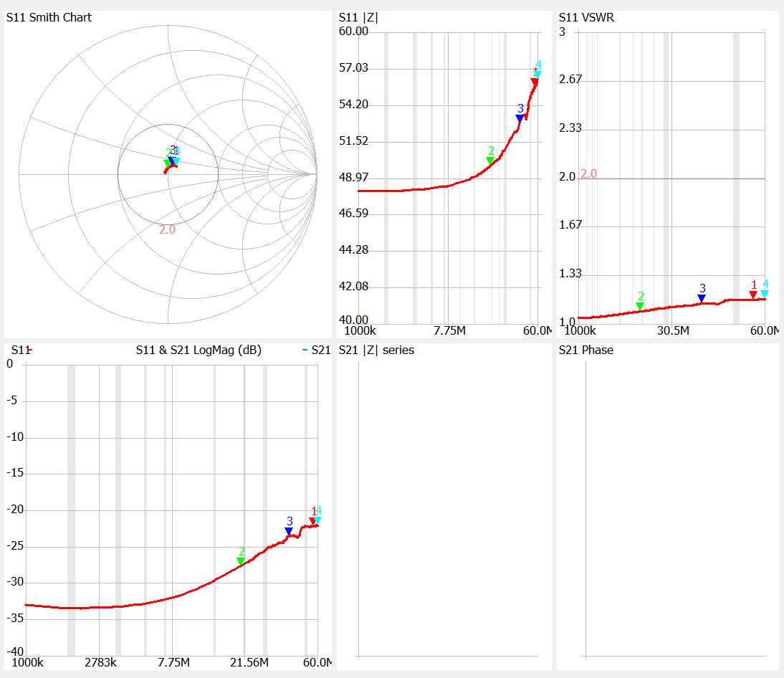
Task: Select blue marker 3 on the LogMag chart
Action: coord(289,531)
